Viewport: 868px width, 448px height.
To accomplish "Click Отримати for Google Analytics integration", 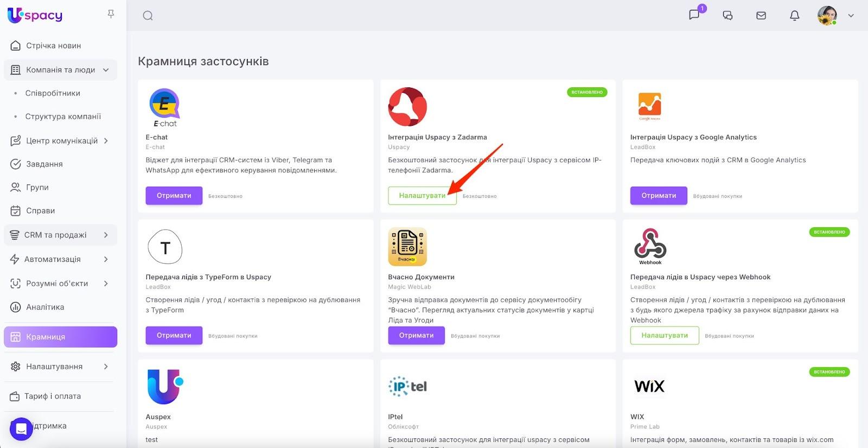I will [x=658, y=196].
